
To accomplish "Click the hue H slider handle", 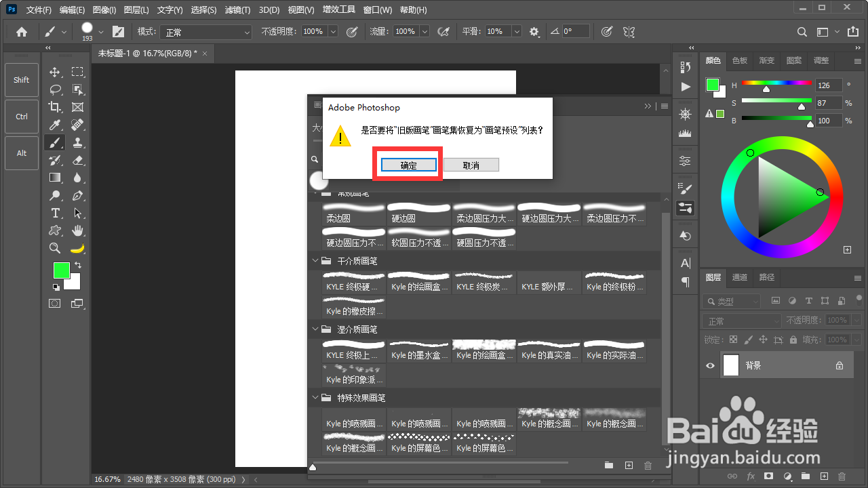I will pos(766,89).
